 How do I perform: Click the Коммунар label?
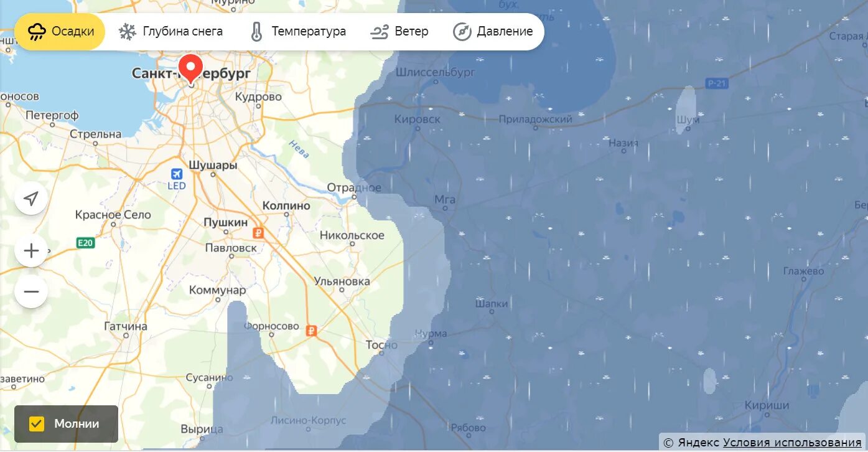point(218,290)
